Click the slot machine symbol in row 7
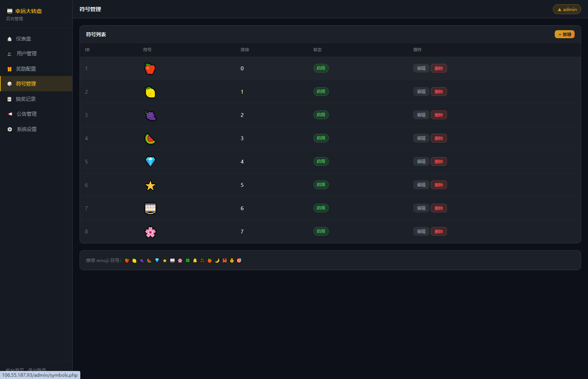Image resolution: width=588 pixels, height=379 pixels. (x=150, y=209)
